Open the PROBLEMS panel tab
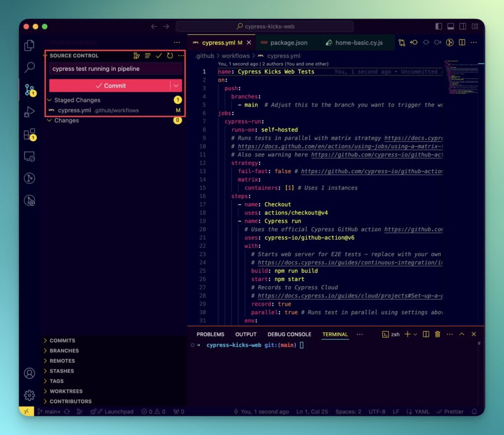Image resolution: width=504 pixels, height=435 pixels. point(211,335)
